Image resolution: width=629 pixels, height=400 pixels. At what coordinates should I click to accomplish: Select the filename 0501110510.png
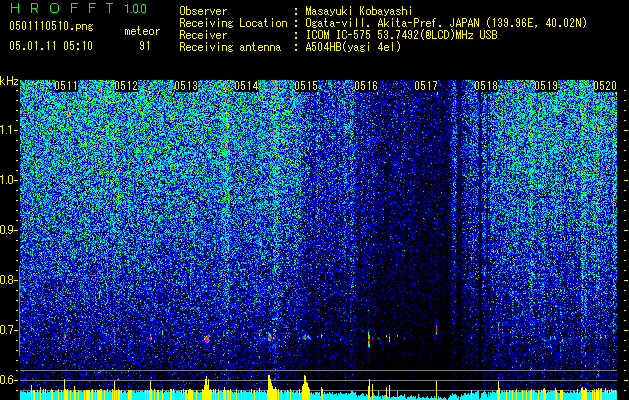click(51, 26)
